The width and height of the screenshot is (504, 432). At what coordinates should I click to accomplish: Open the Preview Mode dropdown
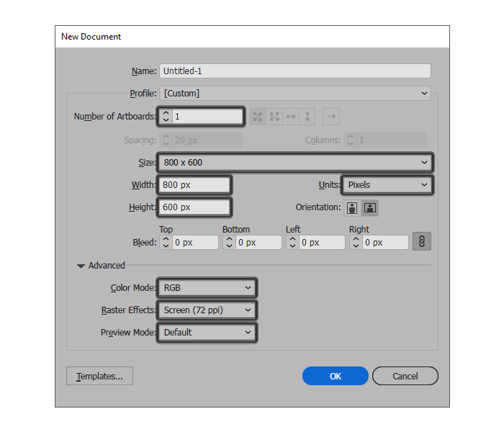pos(207,333)
